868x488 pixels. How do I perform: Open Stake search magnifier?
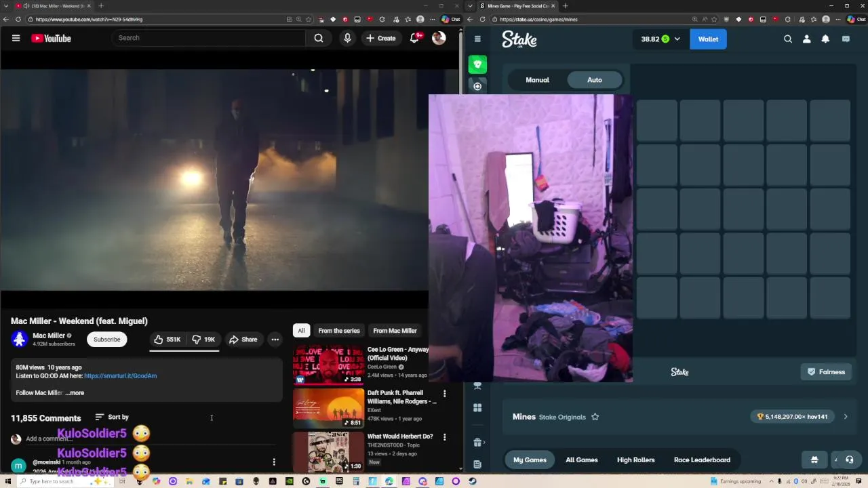click(788, 39)
